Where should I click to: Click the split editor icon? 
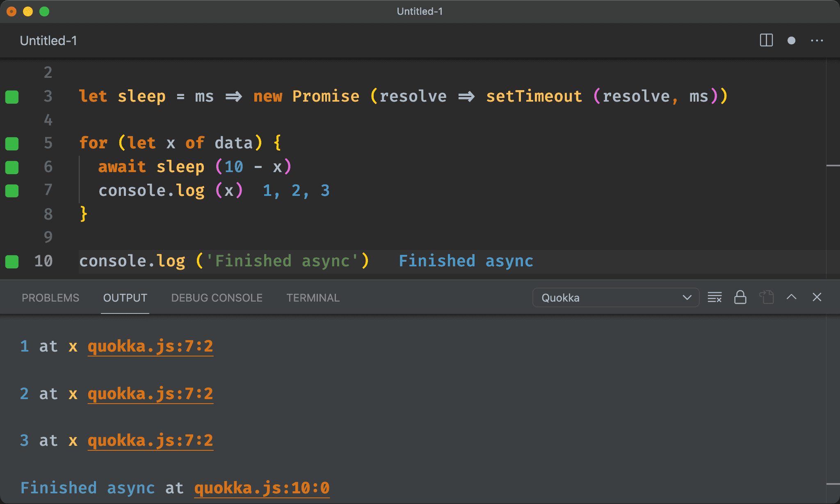pos(766,41)
